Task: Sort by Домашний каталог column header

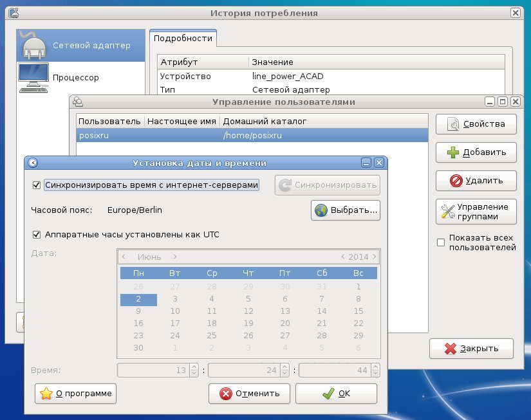Action: tap(265, 121)
